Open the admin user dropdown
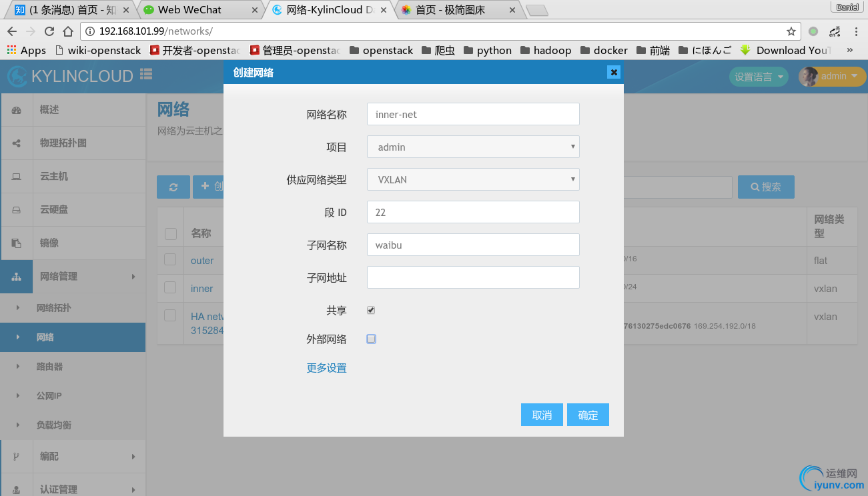The height and width of the screenshot is (496, 868). point(833,76)
